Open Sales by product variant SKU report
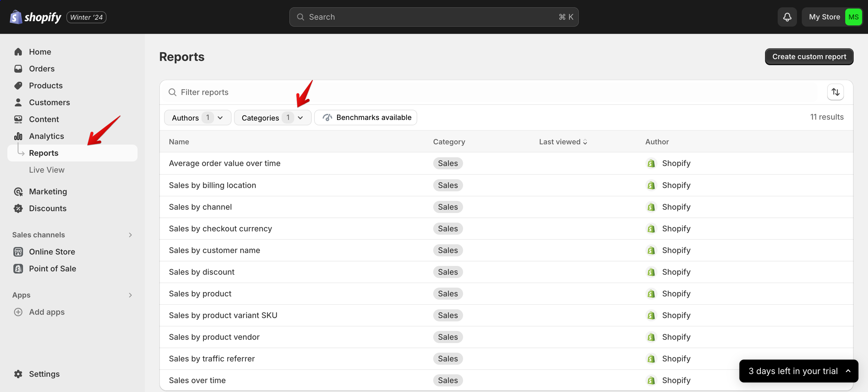This screenshot has width=868, height=392. (x=223, y=315)
